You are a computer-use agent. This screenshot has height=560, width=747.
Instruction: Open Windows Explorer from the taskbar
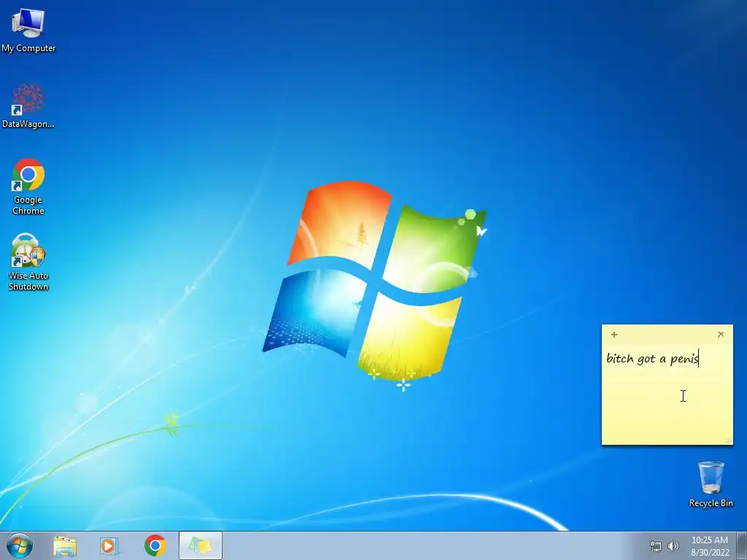(65, 546)
